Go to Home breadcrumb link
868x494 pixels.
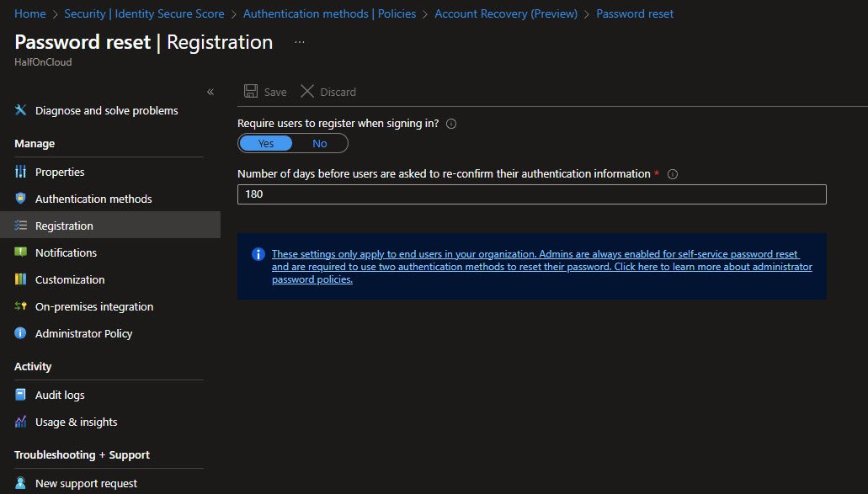coord(30,13)
